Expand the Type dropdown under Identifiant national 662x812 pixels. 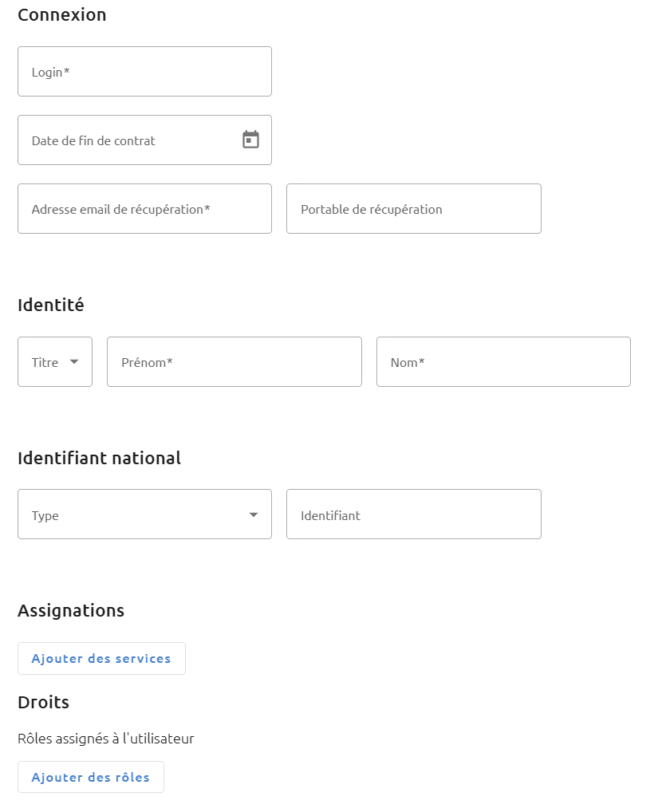pyautogui.click(x=144, y=514)
